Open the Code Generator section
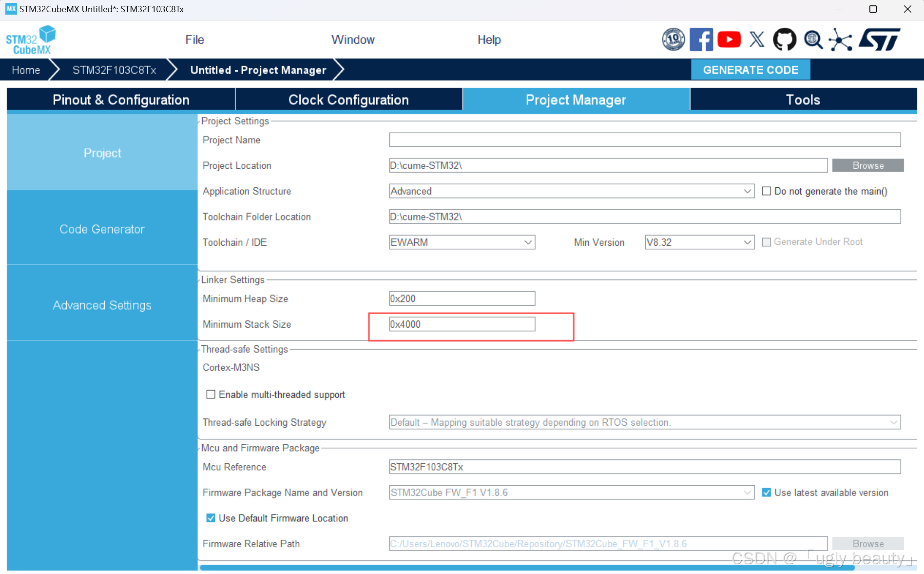The width and height of the screenshot is (924, 574). coord(102,229)
